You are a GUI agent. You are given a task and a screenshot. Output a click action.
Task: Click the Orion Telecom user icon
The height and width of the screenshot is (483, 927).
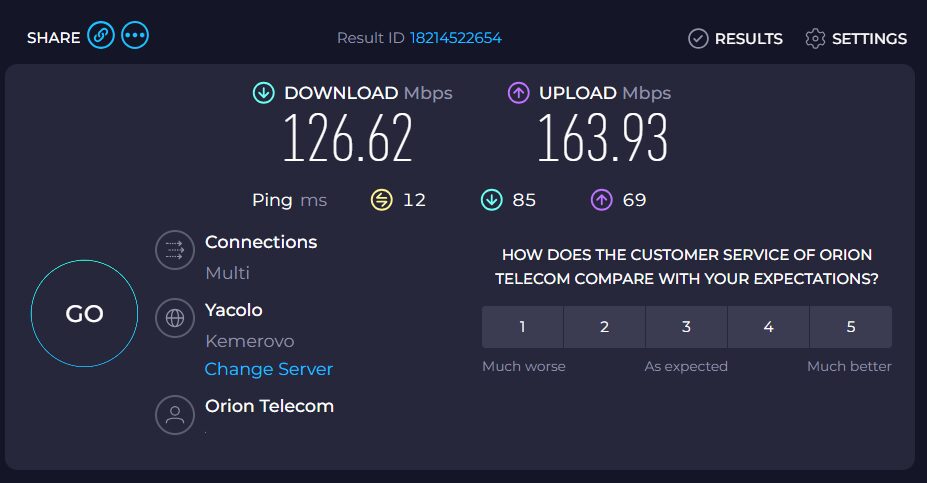click(174, 414)
